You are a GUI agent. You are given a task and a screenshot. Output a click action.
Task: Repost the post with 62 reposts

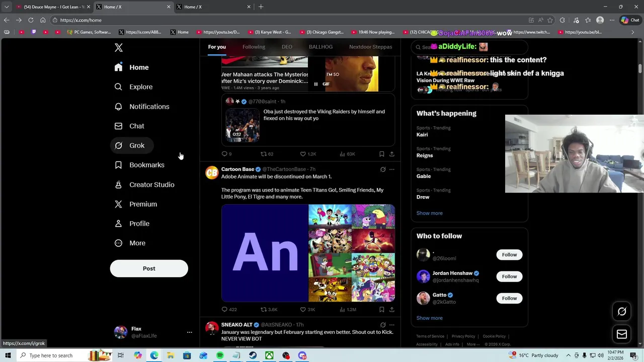(x=267, y=154)
